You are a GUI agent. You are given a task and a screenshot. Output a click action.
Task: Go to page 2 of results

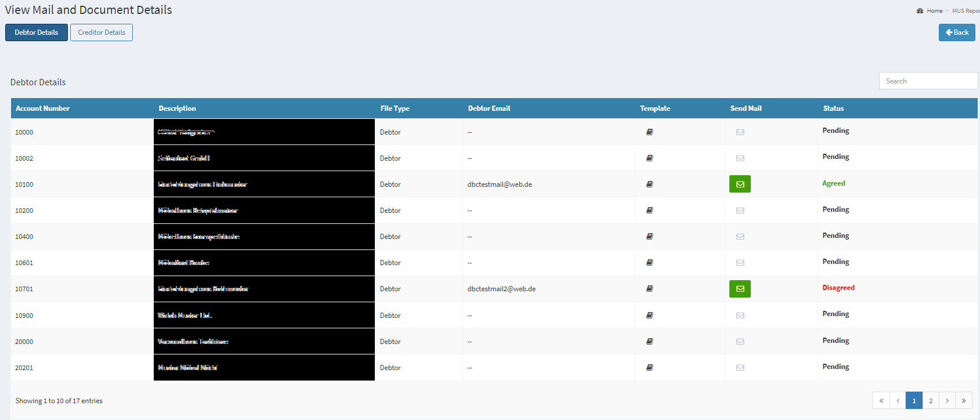[931, 401]
